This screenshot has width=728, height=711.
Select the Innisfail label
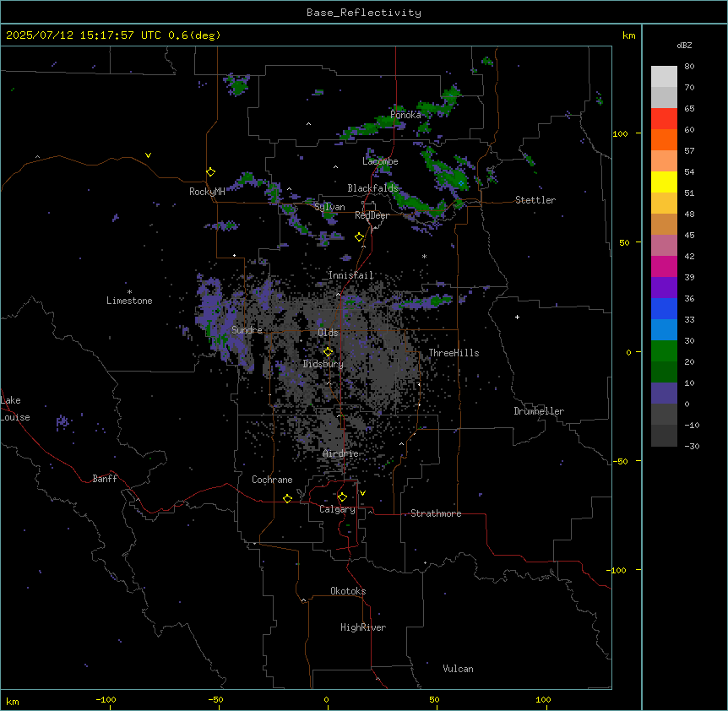350,275
